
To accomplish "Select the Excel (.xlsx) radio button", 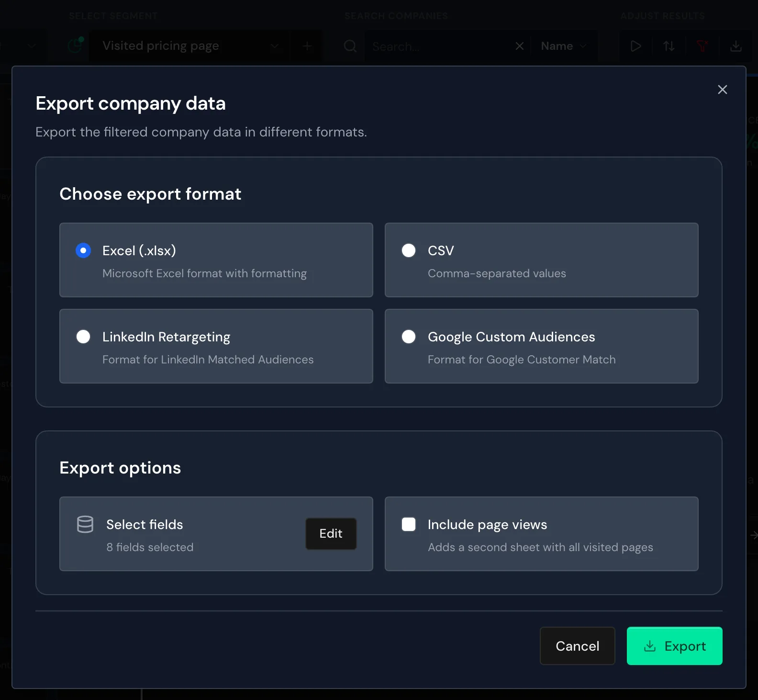I will pyautogui.click(x=83, y=250).
